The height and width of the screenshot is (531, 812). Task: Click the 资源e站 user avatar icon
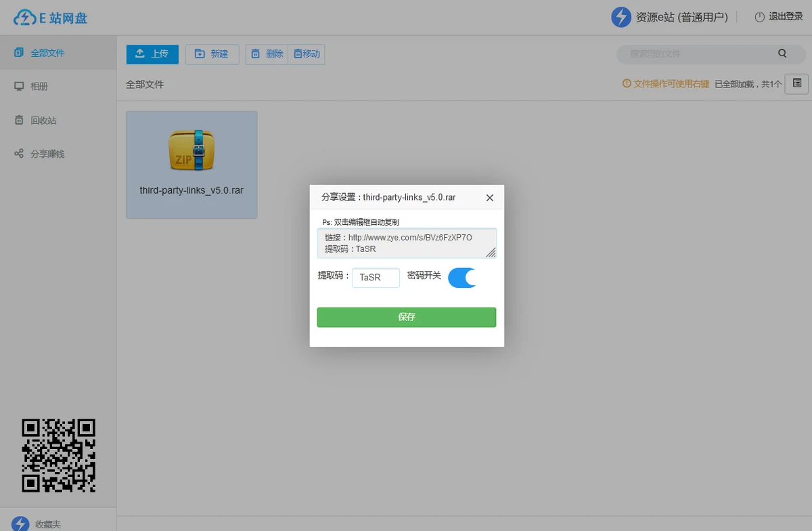[x=621, y=17]
